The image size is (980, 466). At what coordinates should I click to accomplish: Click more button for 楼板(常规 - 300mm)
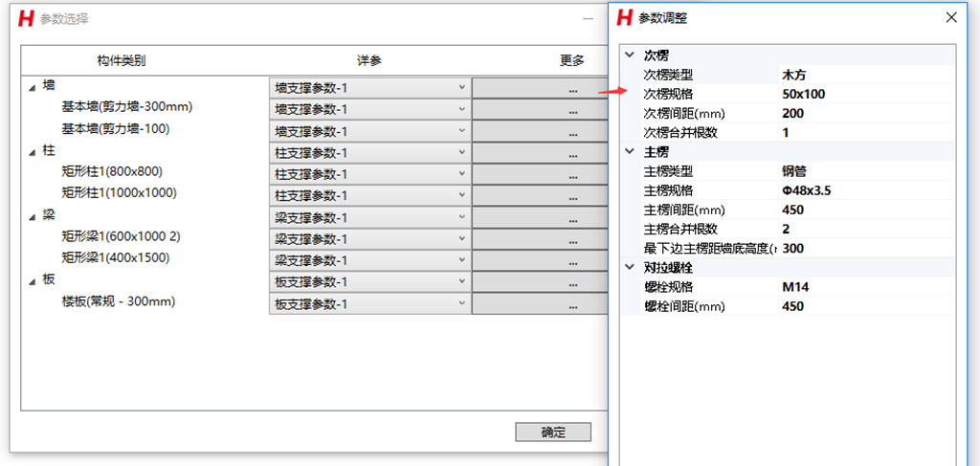coord(540,304)
